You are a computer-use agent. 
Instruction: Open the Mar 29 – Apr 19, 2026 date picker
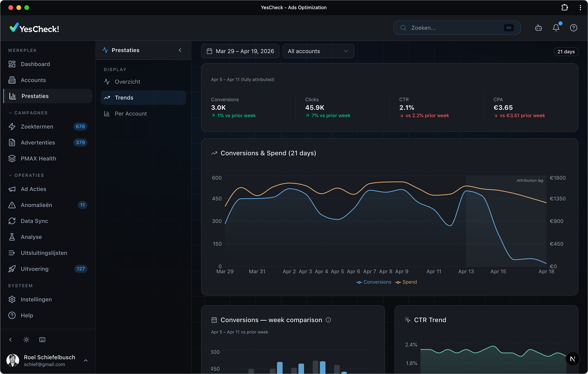(240, 51)
